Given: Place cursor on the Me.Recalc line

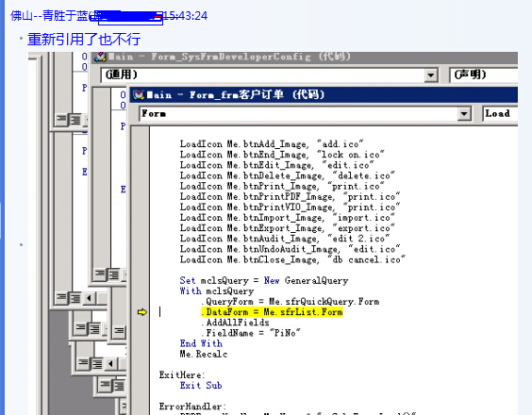Looking at the screenshot, I should point(204,354).
